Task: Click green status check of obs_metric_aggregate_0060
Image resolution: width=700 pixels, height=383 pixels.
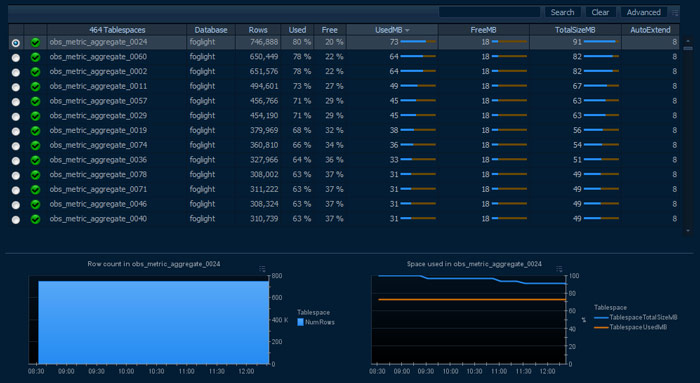Action: [x=35, y=57]
